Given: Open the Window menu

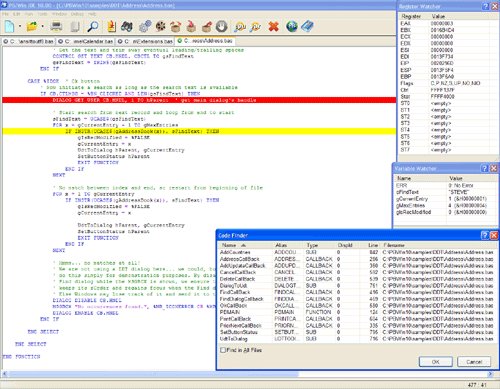Looking at the screenshot, I should (59, 14).
